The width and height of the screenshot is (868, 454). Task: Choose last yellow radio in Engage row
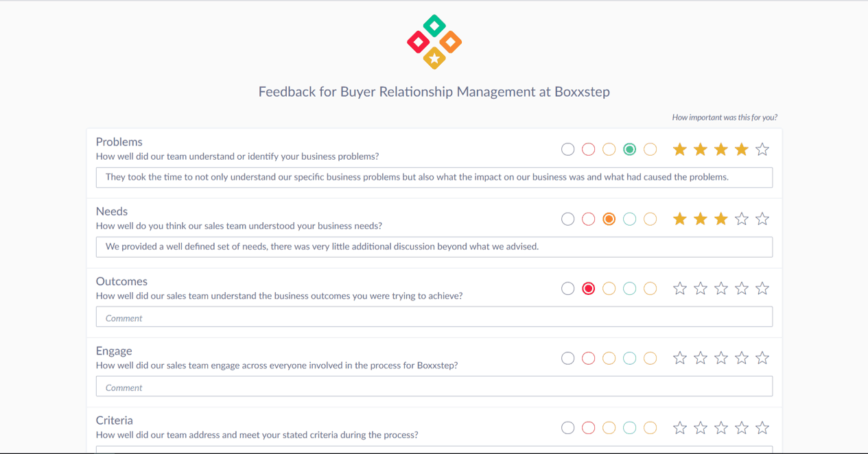coord(650,359)
